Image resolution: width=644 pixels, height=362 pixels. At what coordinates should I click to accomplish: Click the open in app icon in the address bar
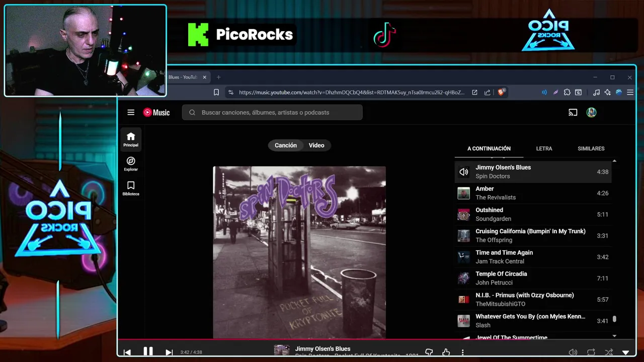point(474,93)
